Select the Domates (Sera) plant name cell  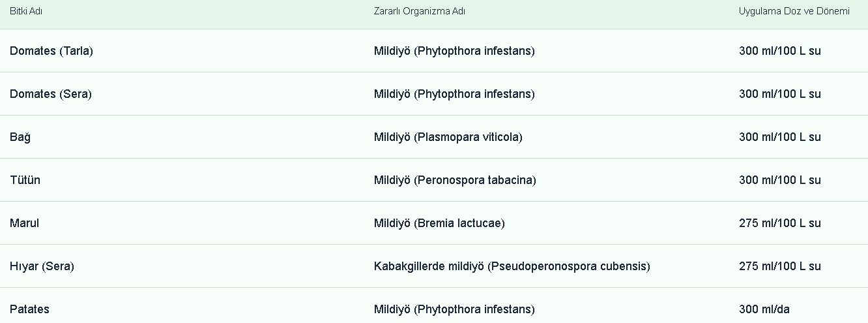51,94
